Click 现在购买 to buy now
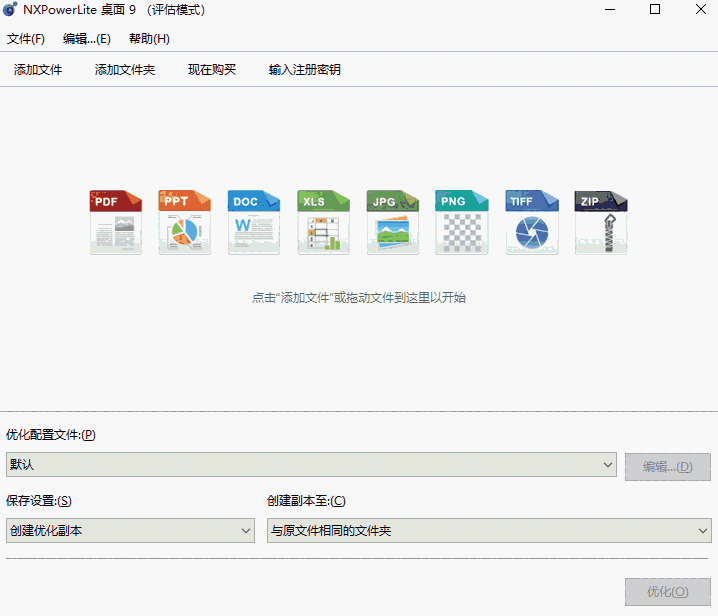This screenshot has width=718, height=616. tap(212, 70)
